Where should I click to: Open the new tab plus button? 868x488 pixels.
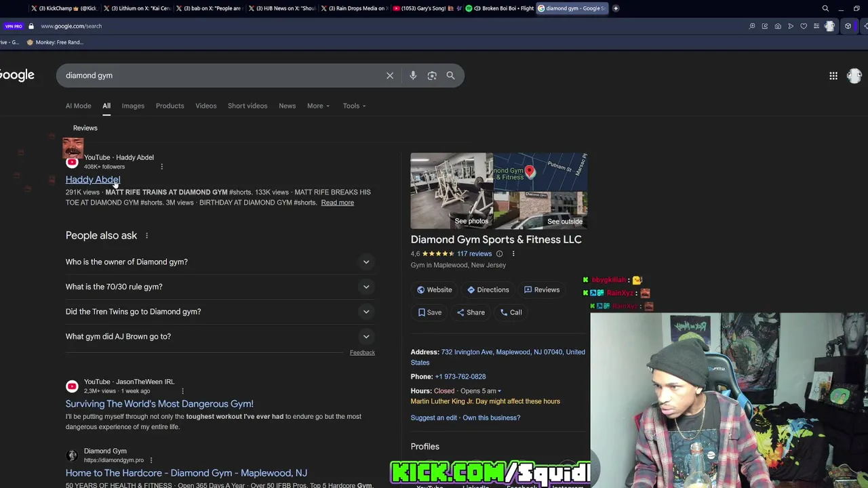click(616, 8)
